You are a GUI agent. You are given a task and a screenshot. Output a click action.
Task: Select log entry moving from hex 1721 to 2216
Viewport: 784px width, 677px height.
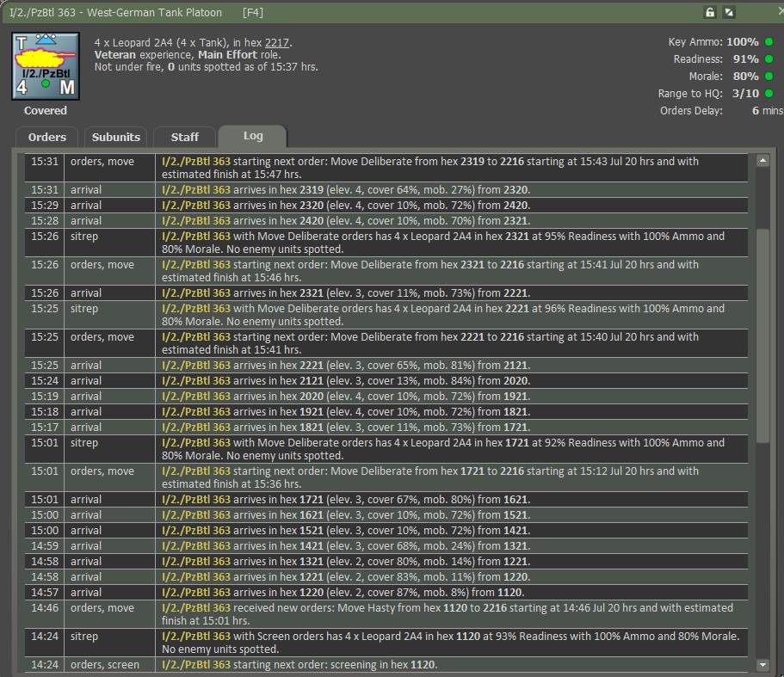[386, 478]
